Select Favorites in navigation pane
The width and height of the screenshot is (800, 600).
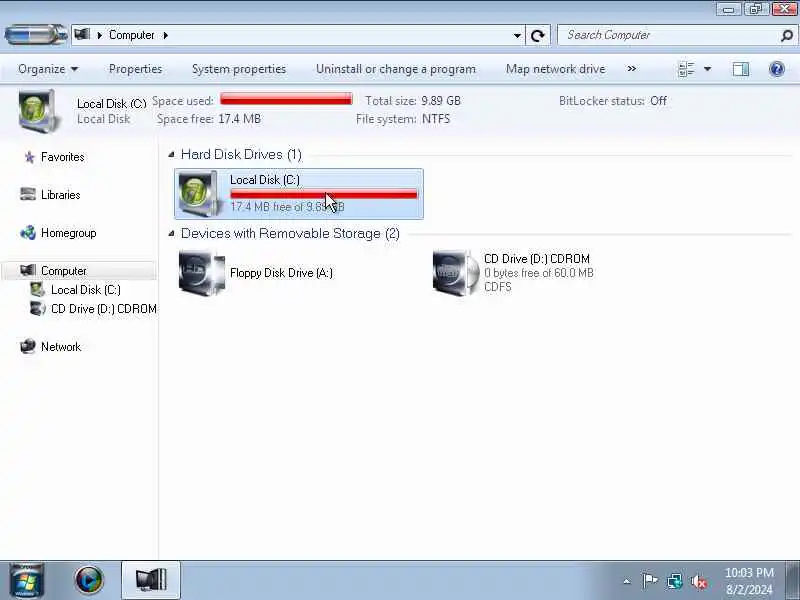(x=62, y=157)
